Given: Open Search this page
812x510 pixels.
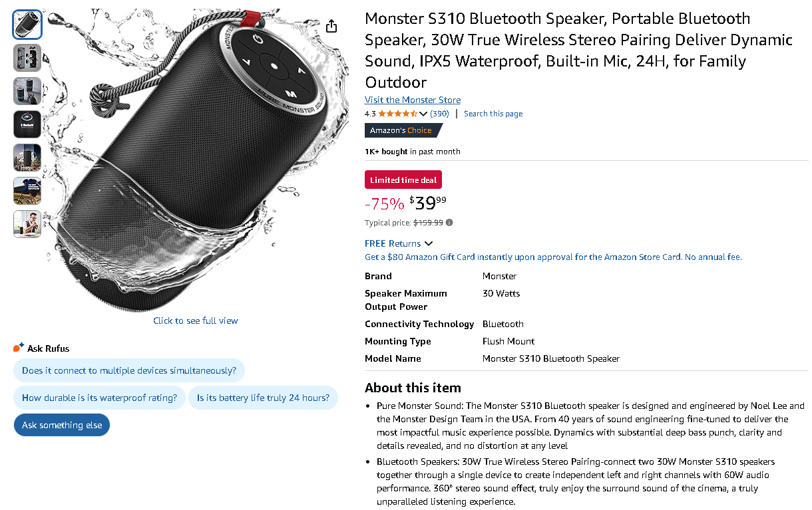Looking at the screenshot, I should click(493, 113).
